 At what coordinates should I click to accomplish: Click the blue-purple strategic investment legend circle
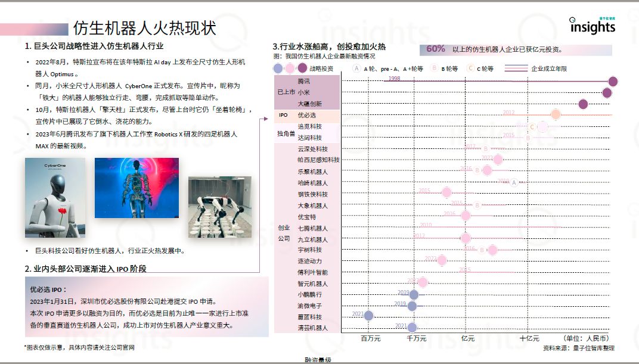click(278, 69)
